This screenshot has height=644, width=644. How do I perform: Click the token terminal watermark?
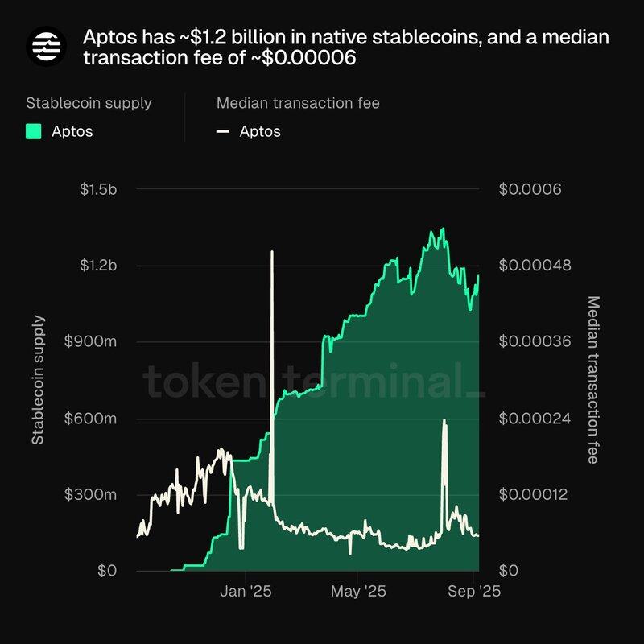point(314,381)
